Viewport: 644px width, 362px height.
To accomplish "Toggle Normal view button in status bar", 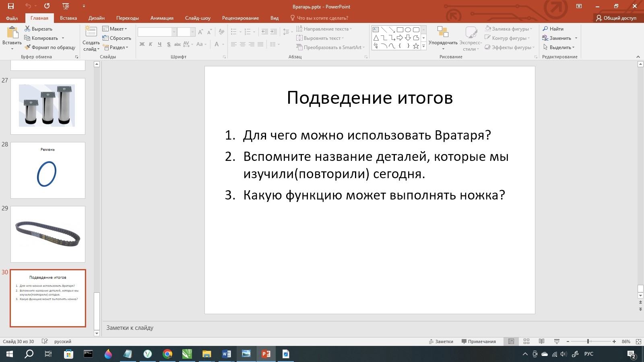I will [511, 341].
